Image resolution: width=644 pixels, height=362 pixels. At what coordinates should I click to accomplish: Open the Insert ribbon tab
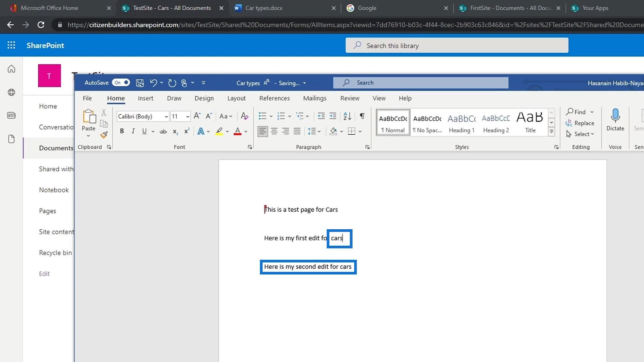[145, 98]
